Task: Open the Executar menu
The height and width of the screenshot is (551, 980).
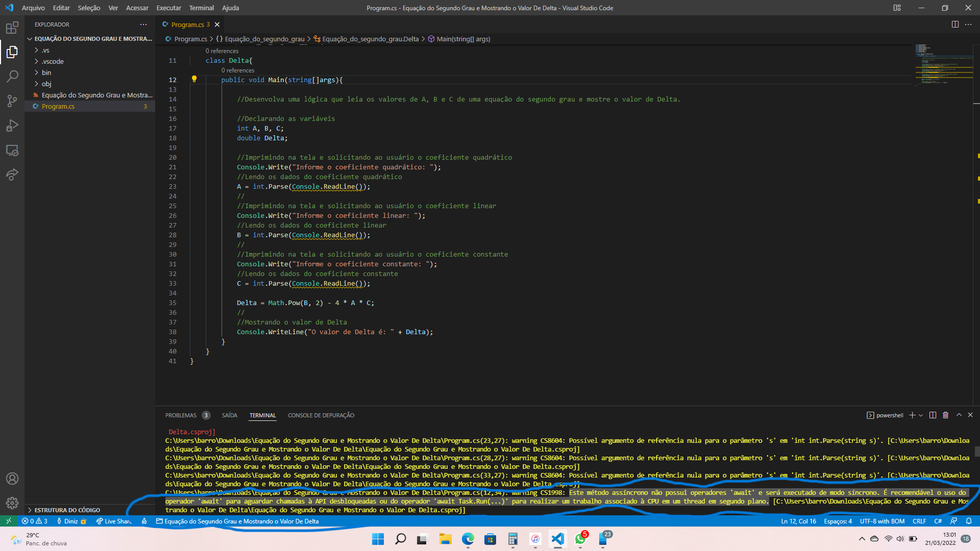Action: click(x=168, y=8)
